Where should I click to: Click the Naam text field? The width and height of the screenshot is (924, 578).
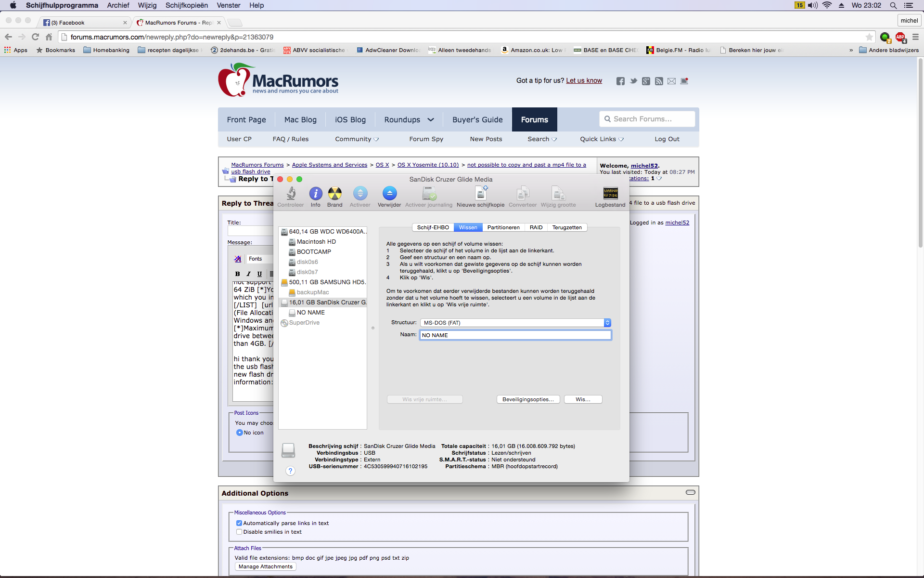[x=515, y=335]
